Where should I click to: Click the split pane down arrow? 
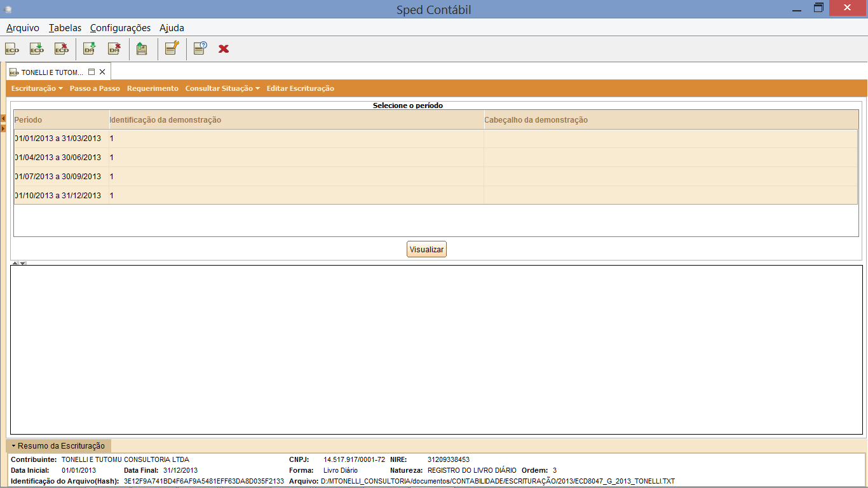23,263
